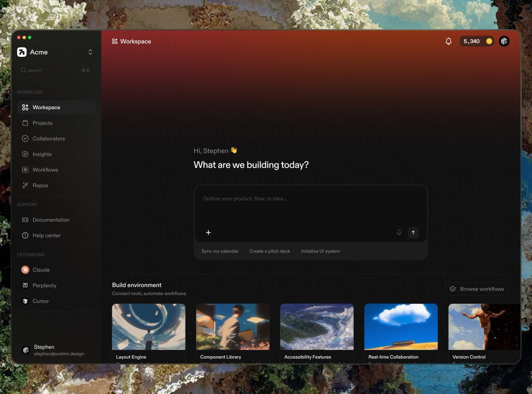Screen dimensions: 532x394
Task: Click the 'Accessibility Features' card title
Action: click(308, 357)
